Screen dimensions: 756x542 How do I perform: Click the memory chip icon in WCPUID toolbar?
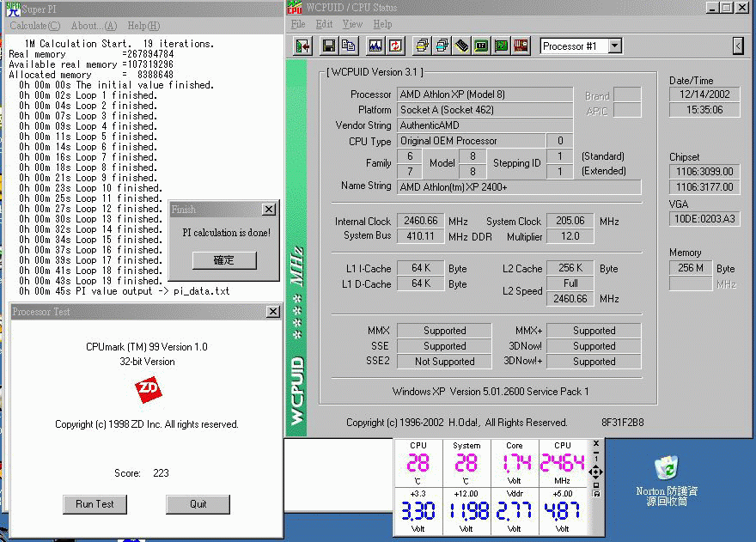pos(461,46)
